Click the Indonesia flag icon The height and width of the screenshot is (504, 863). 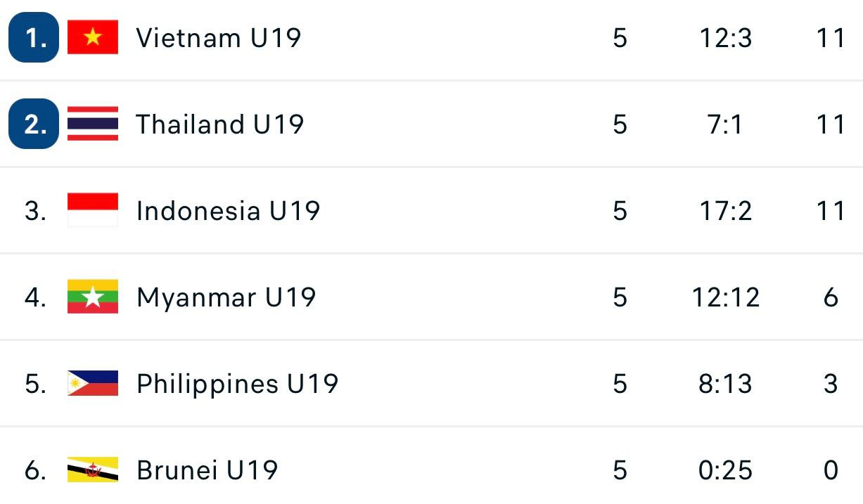point(93,210)
